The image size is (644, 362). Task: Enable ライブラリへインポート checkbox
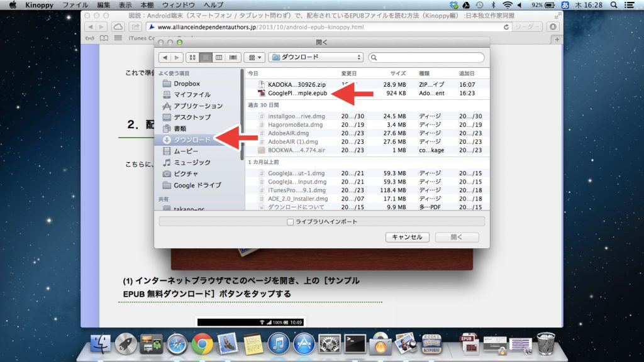(x=291, y=222)
